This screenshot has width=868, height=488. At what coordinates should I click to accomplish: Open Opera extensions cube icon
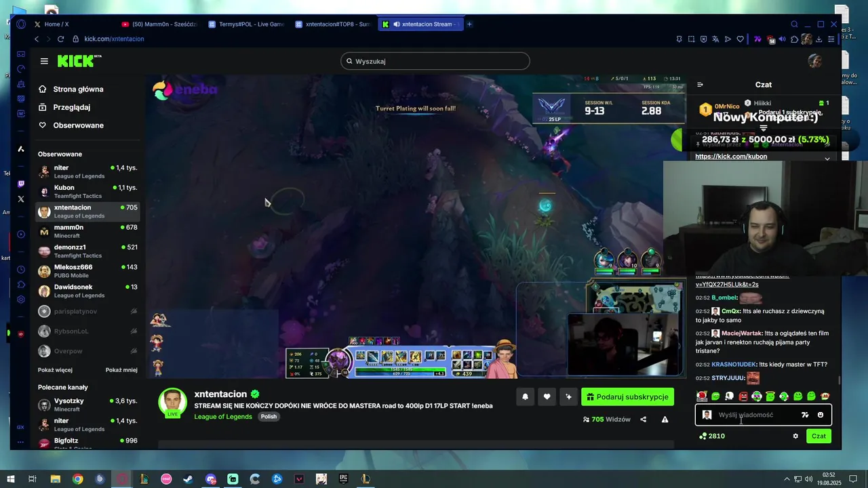[795, 39]
